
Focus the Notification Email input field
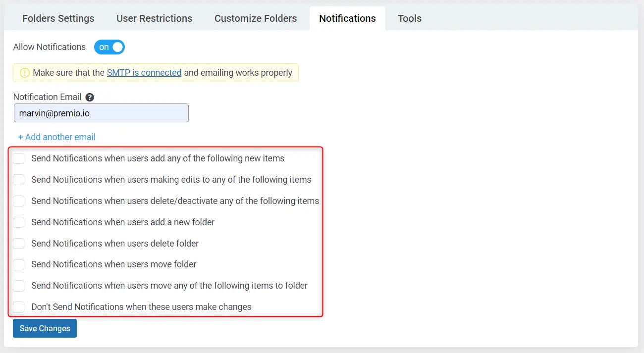101,113
